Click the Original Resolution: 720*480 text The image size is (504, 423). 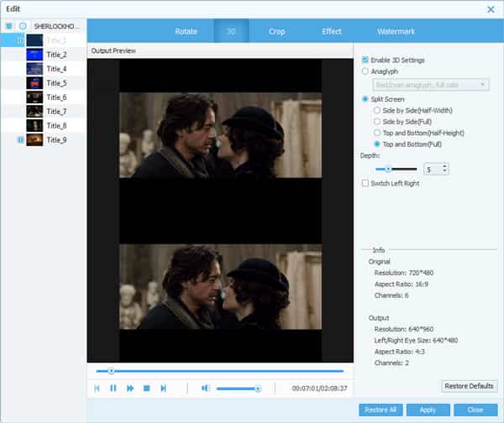coord(404,273)
